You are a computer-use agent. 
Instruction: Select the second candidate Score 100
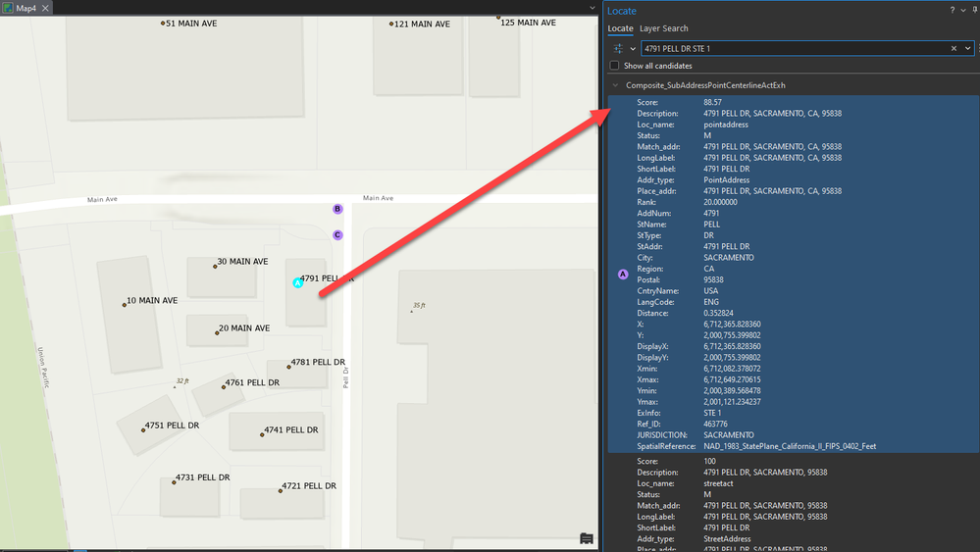point(709,462)
